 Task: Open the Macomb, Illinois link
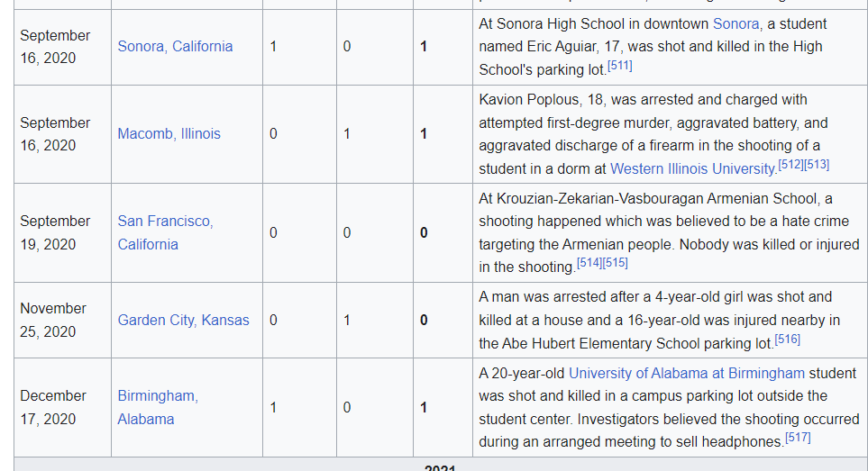[x=169, y=134]
